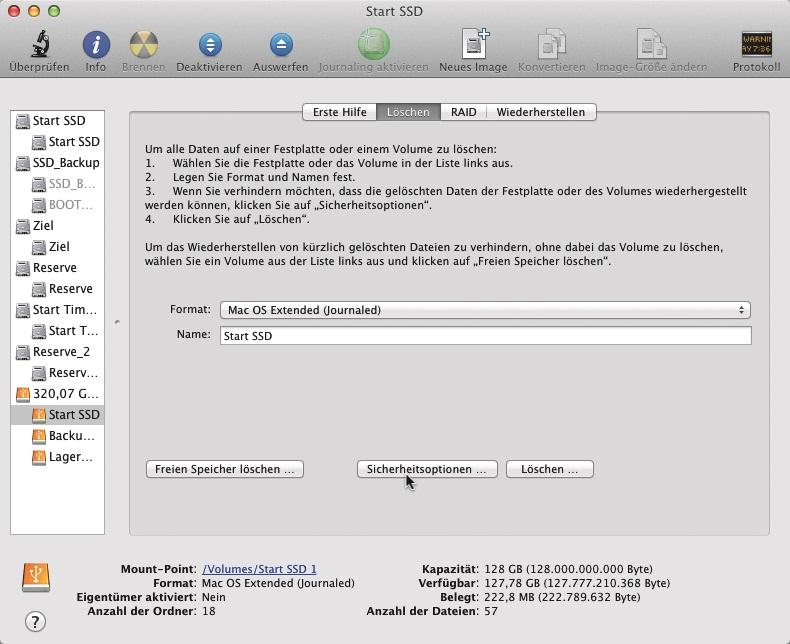Viewport: 790px width, 644px height.
Task: Select the highlighted orange Start SSD volume
Action: 57,415
